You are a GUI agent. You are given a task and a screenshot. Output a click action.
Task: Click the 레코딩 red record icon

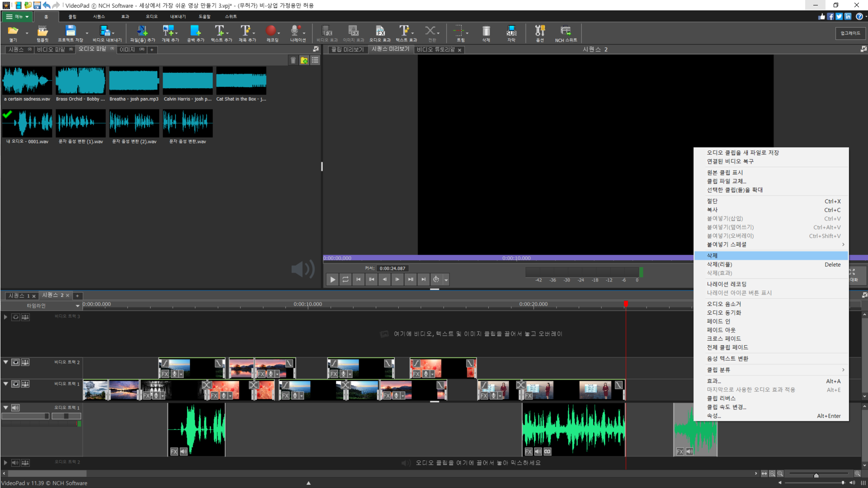click(271, 32)
